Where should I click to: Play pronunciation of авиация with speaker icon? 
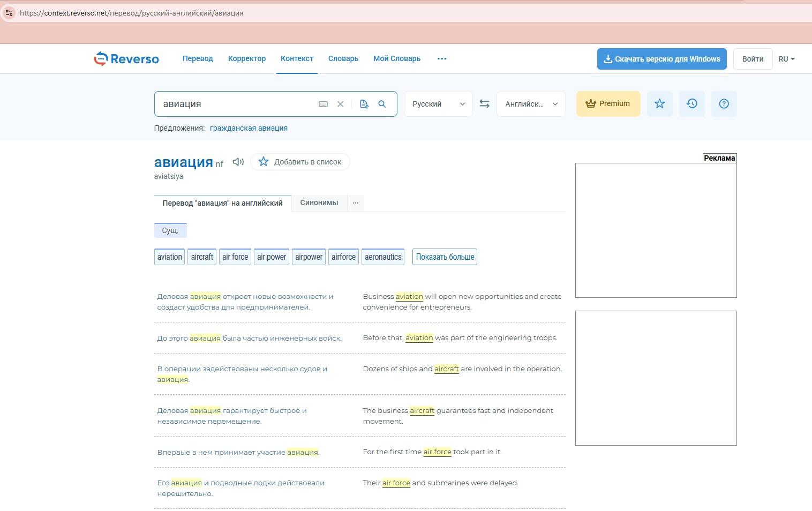coord(238,162)
